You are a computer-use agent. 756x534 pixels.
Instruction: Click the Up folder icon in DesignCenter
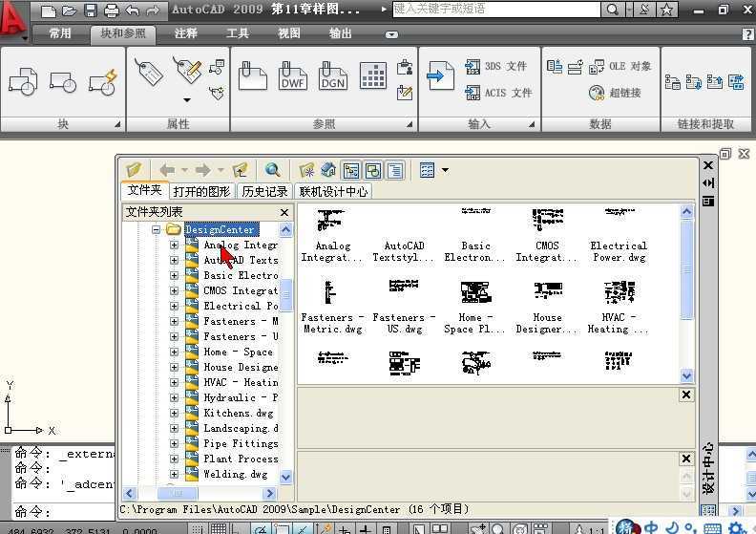point(240,170)
